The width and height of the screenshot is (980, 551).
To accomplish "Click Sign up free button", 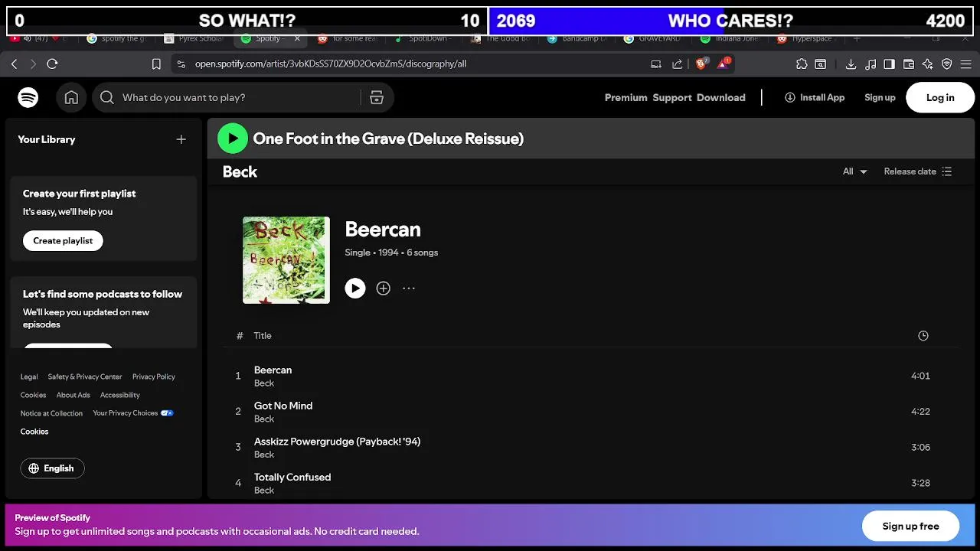I will pyautogui.click(x=910, y=526).
